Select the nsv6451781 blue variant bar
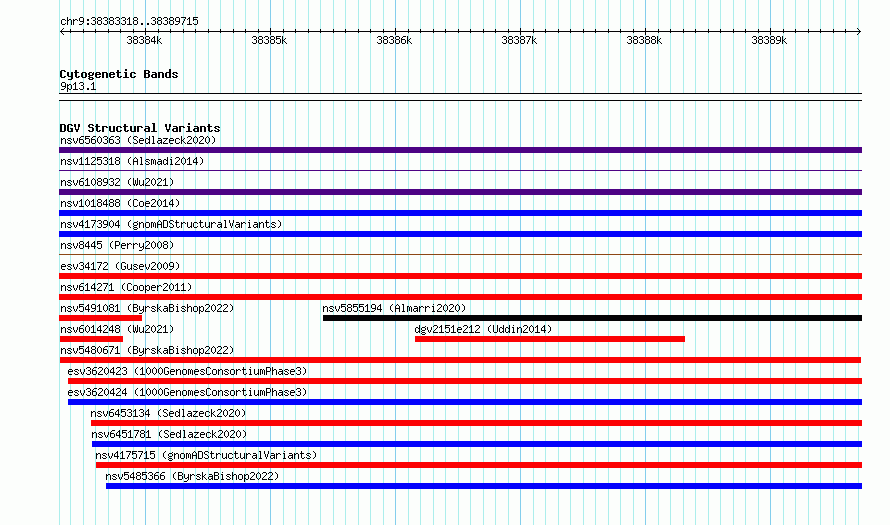The width and height of the screenshot is (890, 525). (x=477, y=444)
